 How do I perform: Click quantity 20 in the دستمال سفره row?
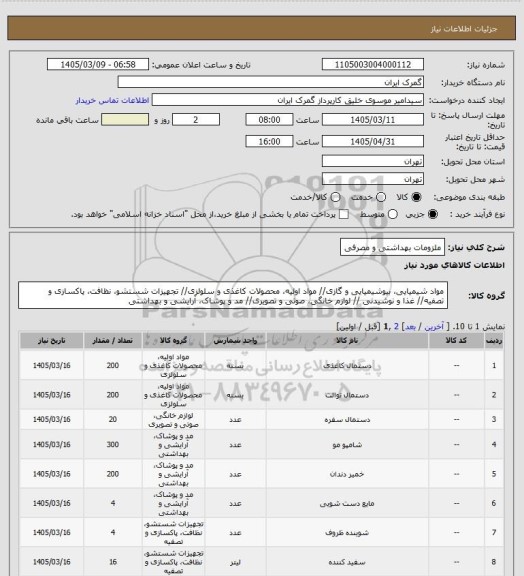click(112, 419)
